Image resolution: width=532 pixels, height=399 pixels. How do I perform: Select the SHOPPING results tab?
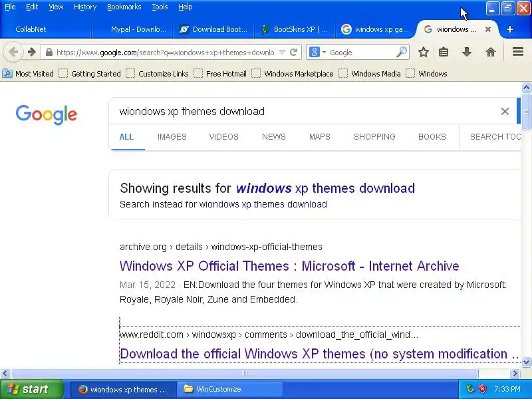(374, 137)
